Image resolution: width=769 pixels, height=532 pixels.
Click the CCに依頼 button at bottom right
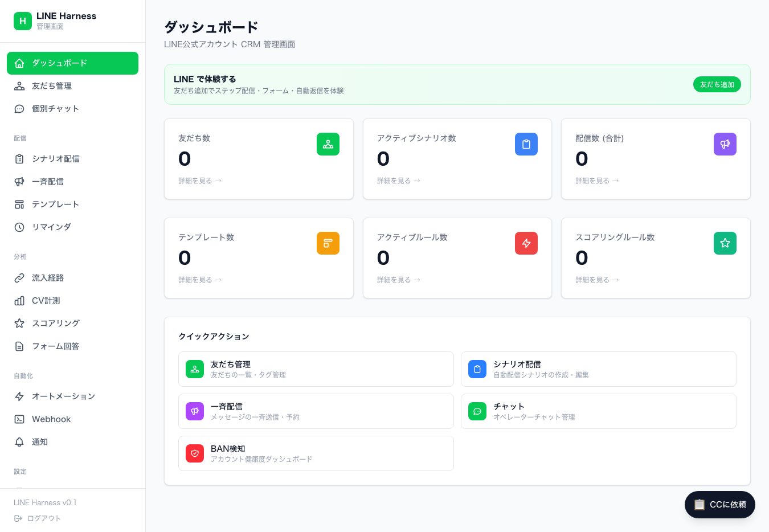point(719,505)
